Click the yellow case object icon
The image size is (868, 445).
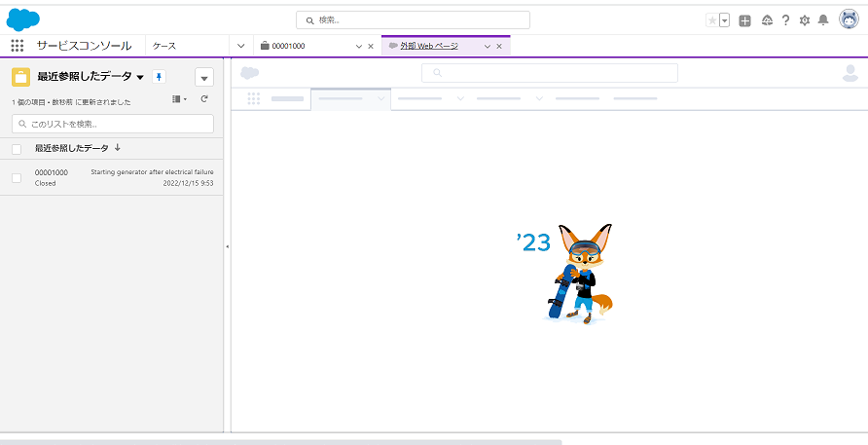click(21, 77)
